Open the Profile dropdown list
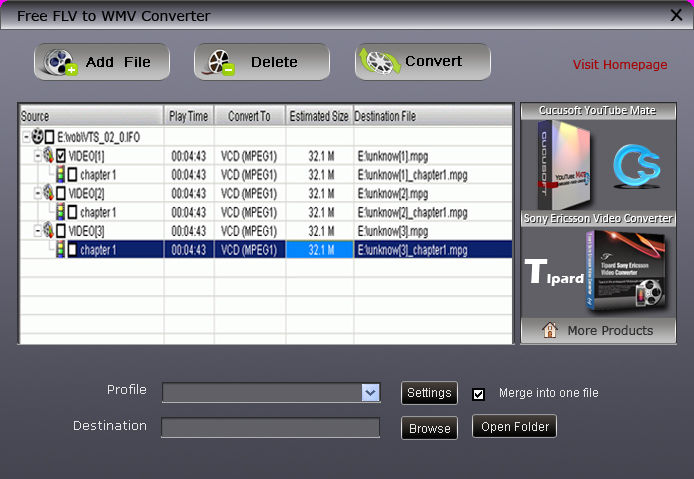Viewport: 694px width, 479px height. [x=370, y=393]
